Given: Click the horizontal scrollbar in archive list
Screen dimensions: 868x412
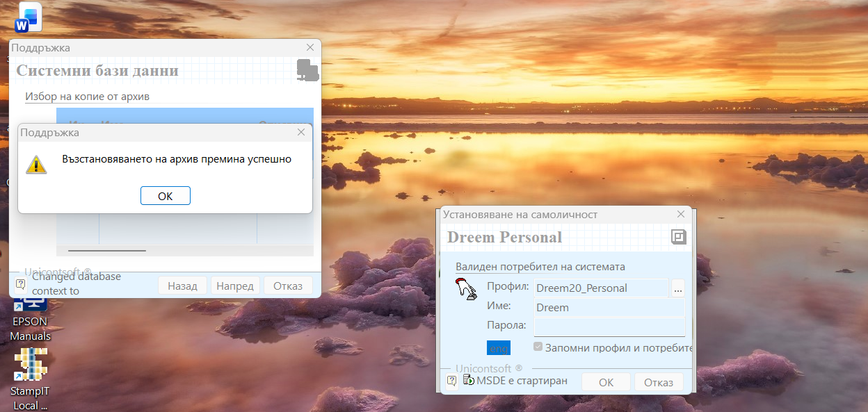Looking at the screenshot, I should (x=107, y=250).
